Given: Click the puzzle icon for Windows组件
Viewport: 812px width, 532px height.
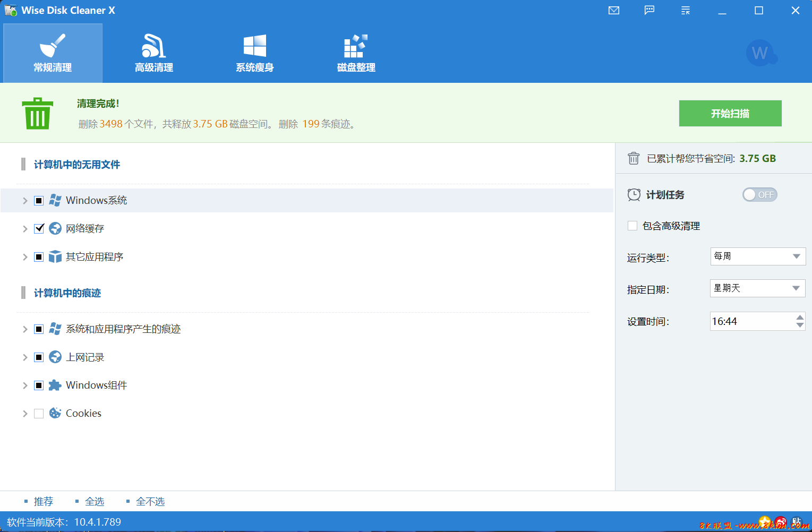Looking at the screenshot, I should click(55, 385).
